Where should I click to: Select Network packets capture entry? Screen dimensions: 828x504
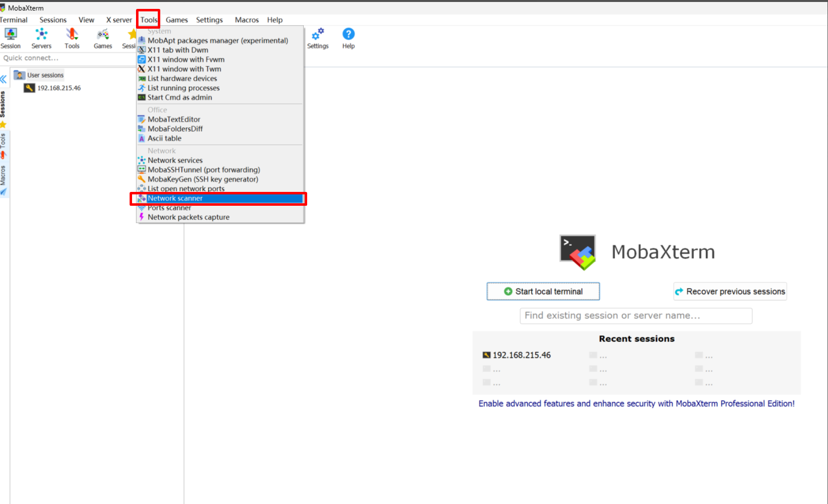[x=220, y=217]
